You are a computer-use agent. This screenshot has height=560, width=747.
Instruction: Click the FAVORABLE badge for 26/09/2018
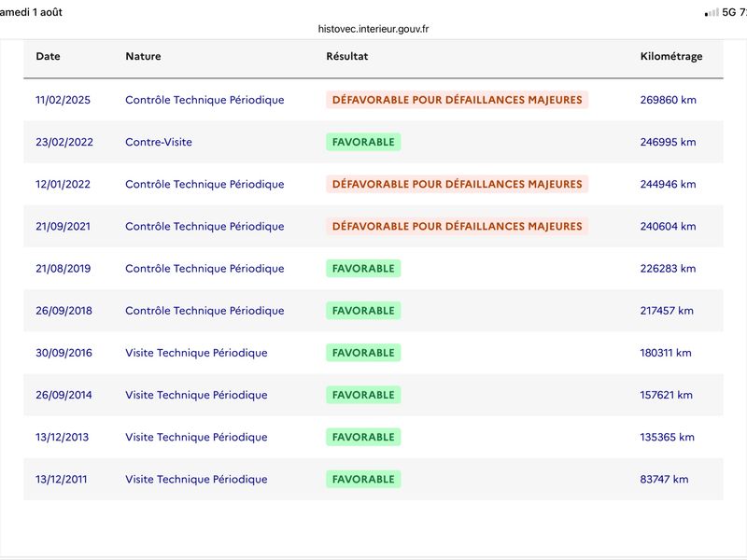point(363,311)
